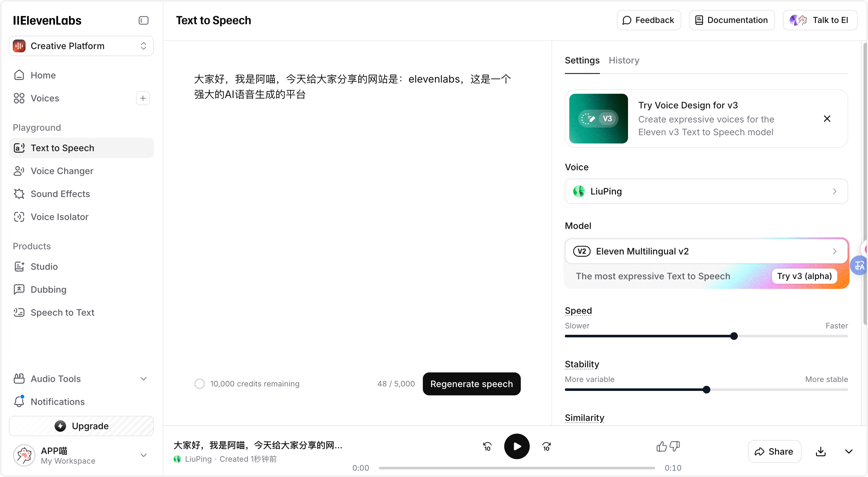Click the floating translate icon
868x477 pixels.
click(x=859, y=266)
